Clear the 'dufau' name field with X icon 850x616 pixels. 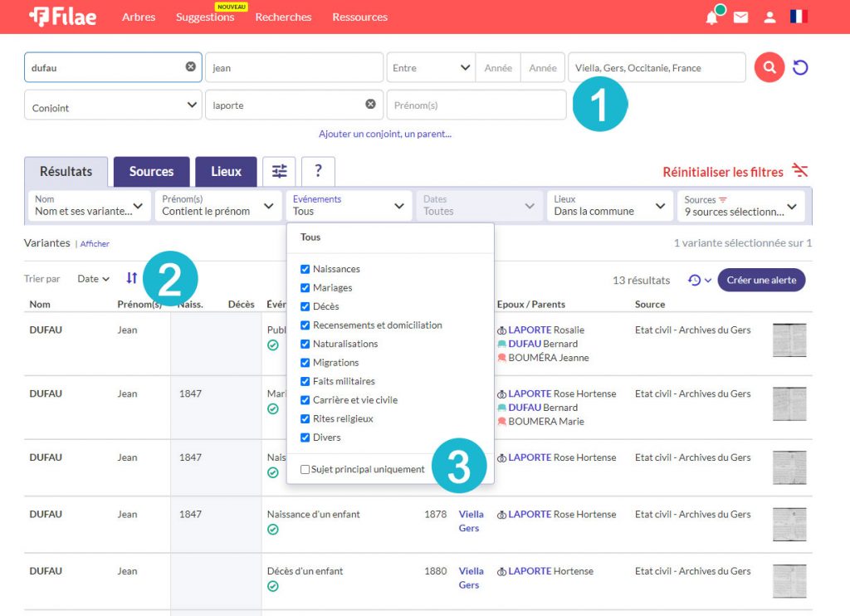coord(191,67)
